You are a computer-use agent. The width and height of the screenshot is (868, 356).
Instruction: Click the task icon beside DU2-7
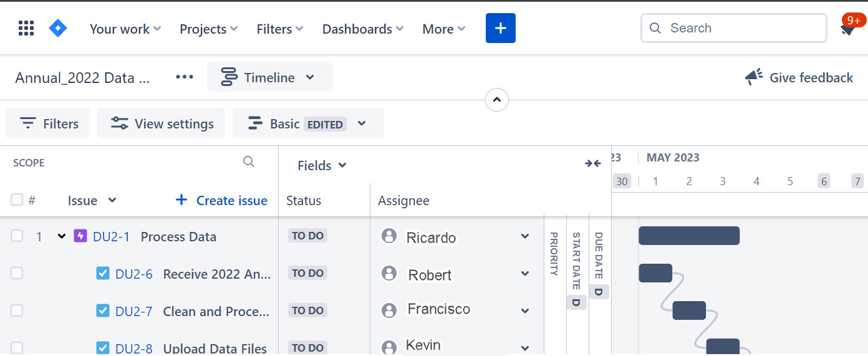103,310
